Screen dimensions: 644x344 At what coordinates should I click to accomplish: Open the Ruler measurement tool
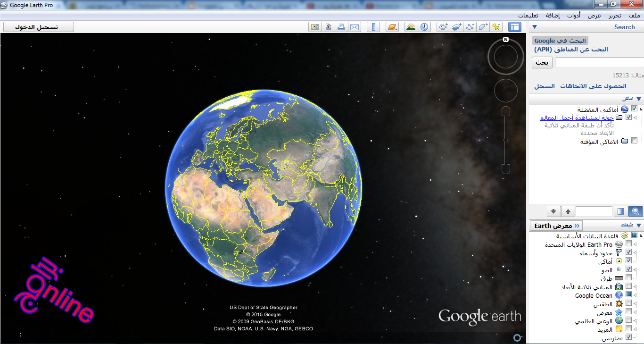(x=373, y=27)
